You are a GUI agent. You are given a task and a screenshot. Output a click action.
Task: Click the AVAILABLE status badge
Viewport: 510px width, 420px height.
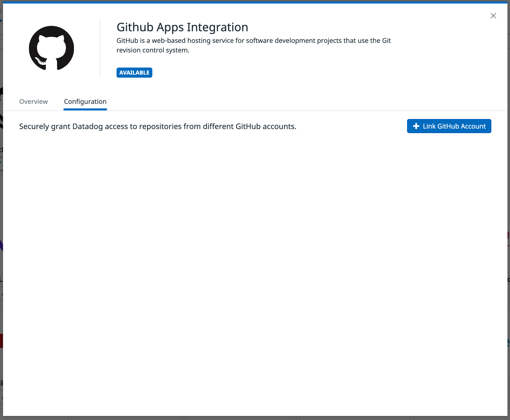134,73
